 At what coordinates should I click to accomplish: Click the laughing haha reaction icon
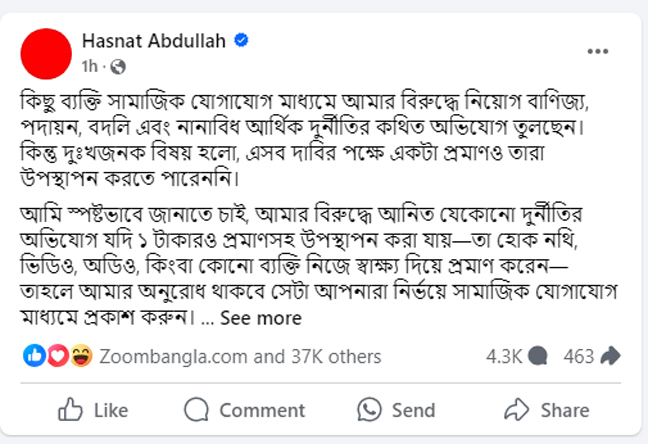point(81,356)
